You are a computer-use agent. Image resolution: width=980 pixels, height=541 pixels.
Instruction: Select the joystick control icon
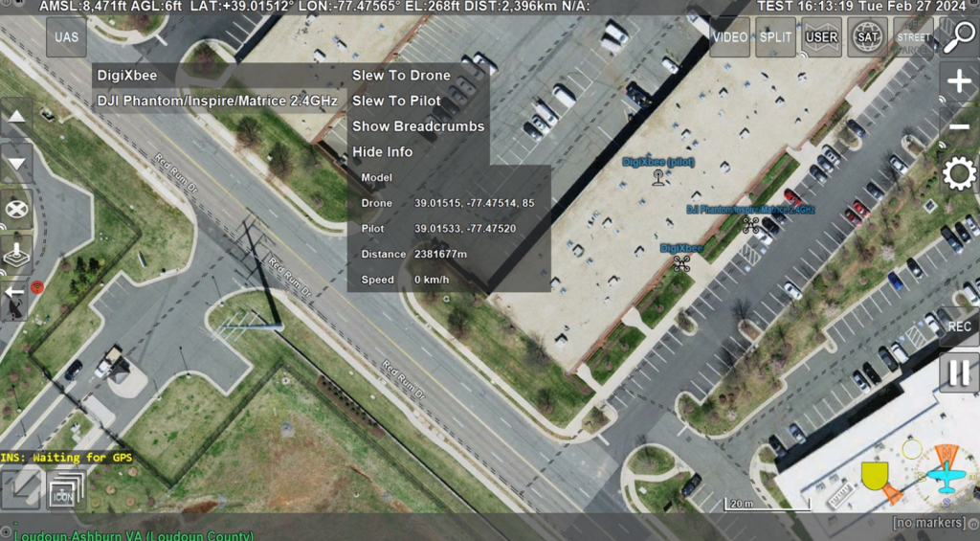[16, 254]
